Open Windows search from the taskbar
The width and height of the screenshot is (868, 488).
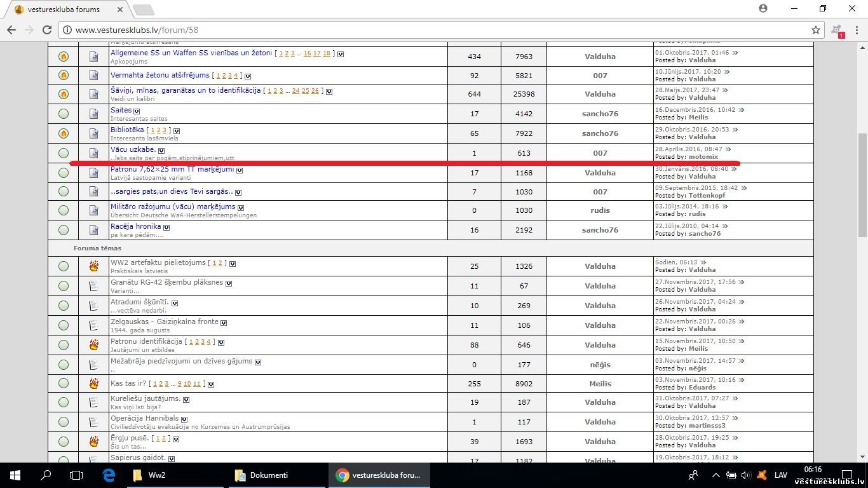(46, 475)
